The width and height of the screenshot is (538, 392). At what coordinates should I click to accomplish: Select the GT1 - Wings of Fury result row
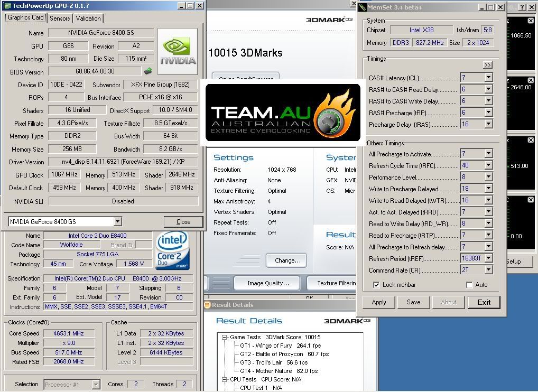(x=280, y=346)
